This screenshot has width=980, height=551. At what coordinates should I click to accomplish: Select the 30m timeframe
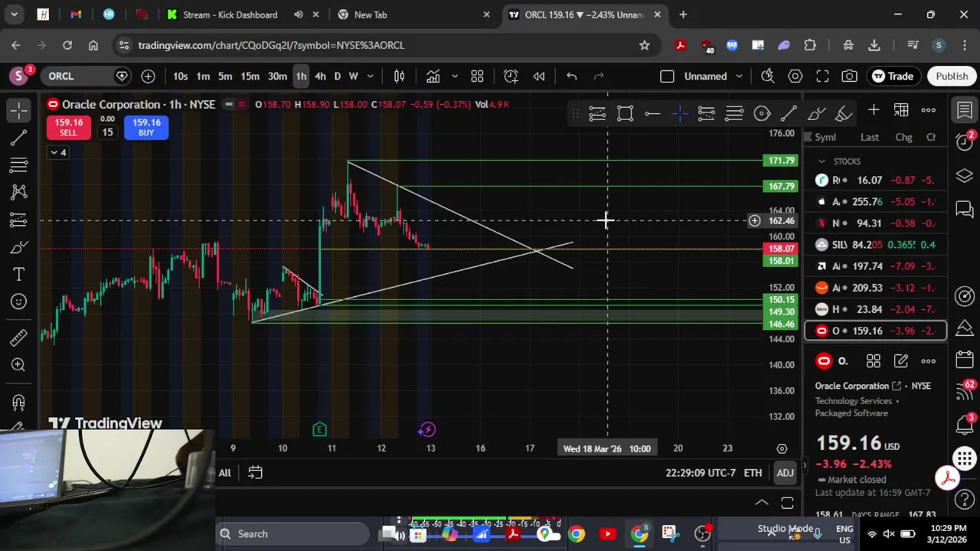277,76
